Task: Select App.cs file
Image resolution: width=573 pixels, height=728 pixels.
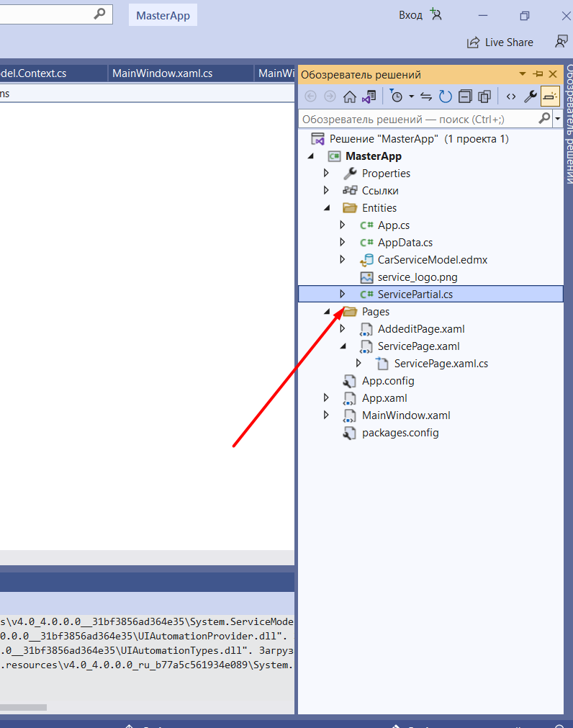Action: 393,225
